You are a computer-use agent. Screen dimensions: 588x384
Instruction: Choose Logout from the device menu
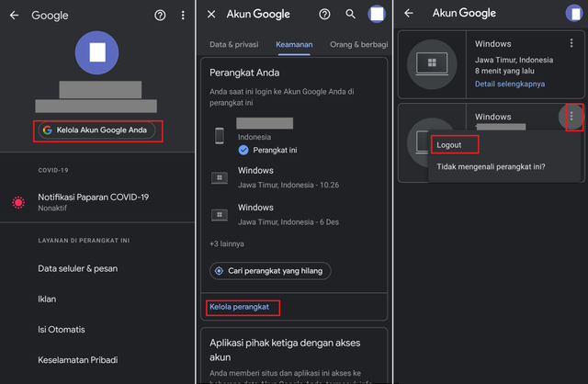449,145
